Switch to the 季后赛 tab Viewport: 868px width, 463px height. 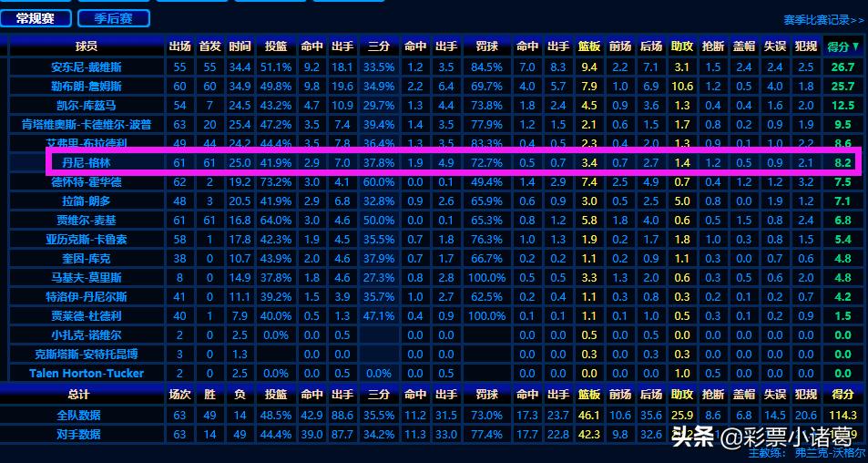[x=114, y=17]
